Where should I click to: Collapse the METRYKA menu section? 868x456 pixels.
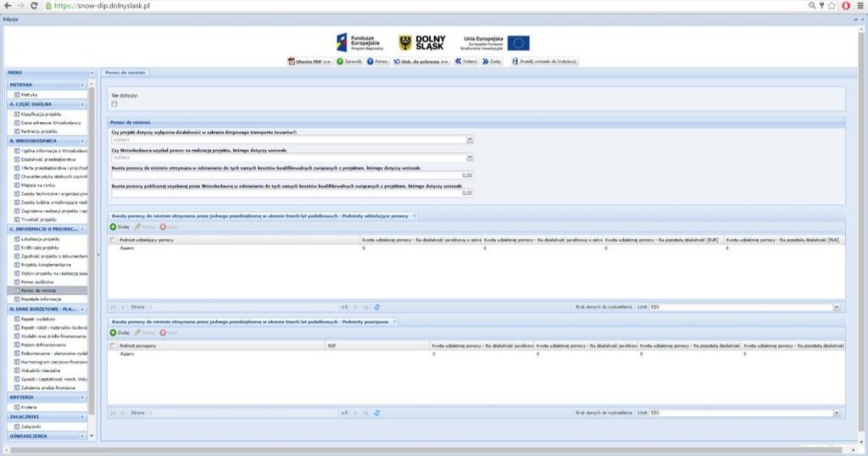(x=82, y=86)
